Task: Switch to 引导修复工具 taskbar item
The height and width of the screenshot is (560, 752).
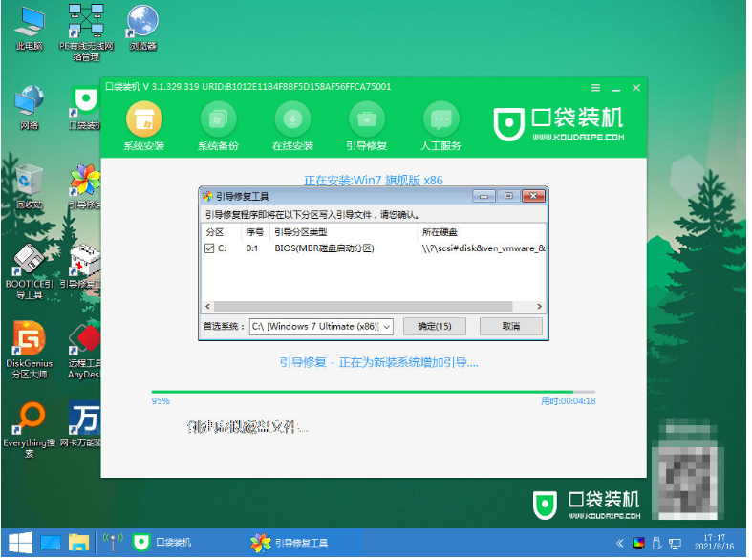Action: coord(290,543)
